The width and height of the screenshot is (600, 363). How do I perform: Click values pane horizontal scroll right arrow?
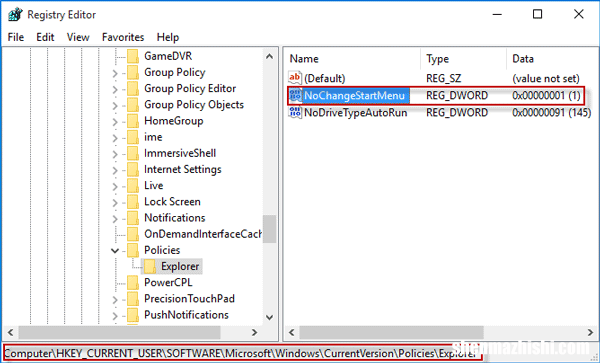[x=590, y=332]
